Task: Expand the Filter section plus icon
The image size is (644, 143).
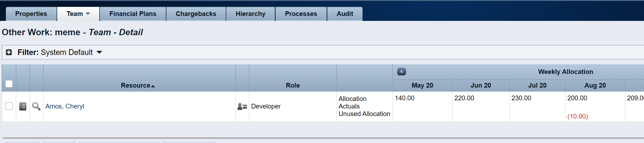Action: [x=9, y=52]
